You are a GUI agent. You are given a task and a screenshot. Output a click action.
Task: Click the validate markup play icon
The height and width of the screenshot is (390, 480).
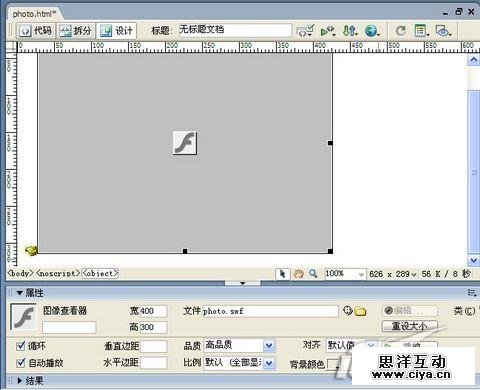point(327,31)
